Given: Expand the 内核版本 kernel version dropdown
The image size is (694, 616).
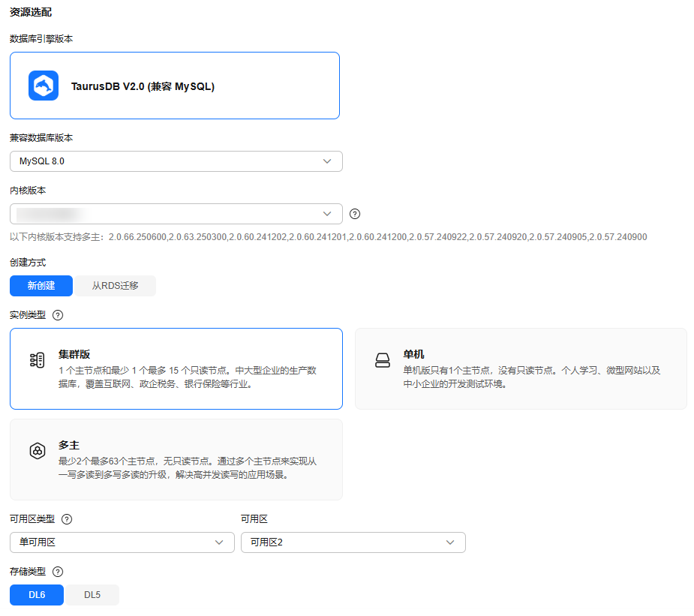Looking at the screenshot, I should [176, 214].
